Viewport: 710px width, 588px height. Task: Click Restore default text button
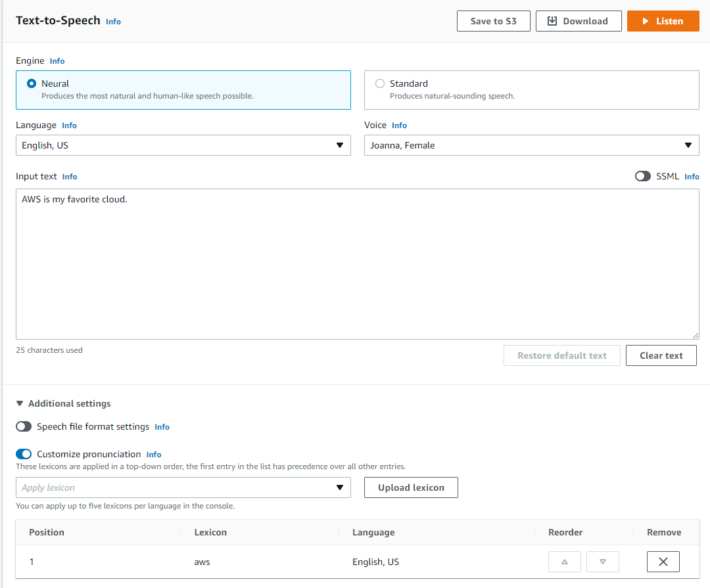[562, 355]
